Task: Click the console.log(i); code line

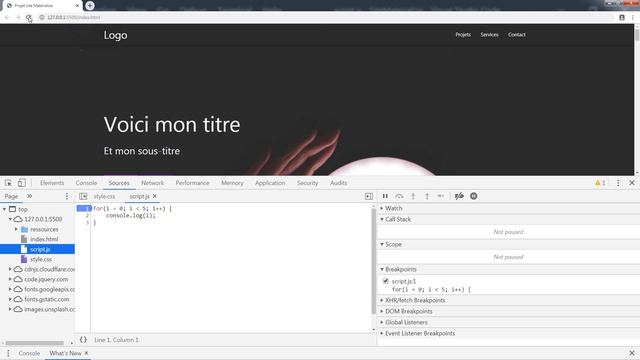Action: (131, 216)
